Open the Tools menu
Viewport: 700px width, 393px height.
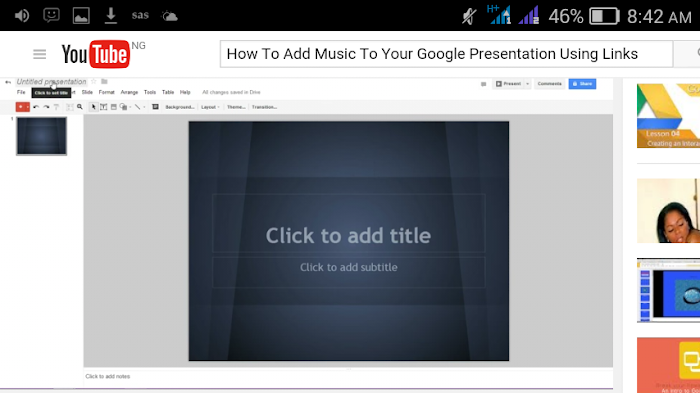(x=150, y=92)
